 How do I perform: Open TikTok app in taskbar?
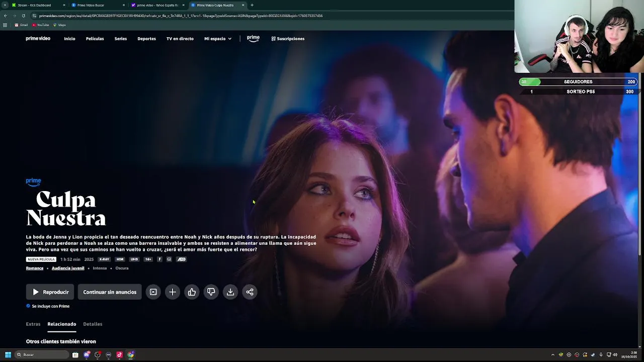pos(119,355)
